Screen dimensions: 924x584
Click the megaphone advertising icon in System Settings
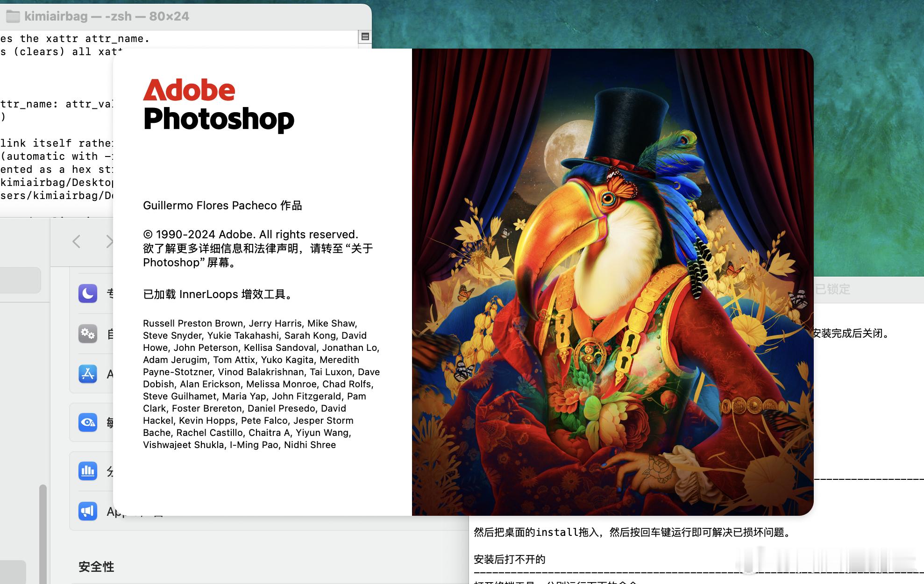tap(88, 511)
